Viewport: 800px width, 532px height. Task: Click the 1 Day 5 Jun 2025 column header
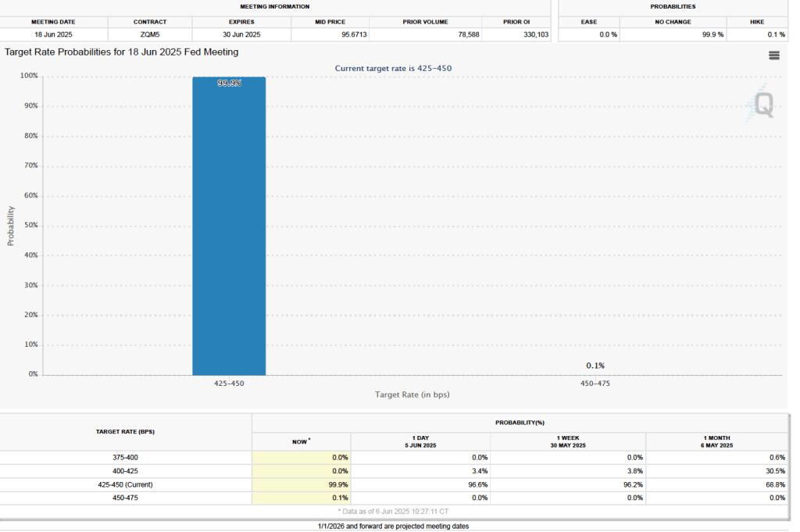(420, 442)
